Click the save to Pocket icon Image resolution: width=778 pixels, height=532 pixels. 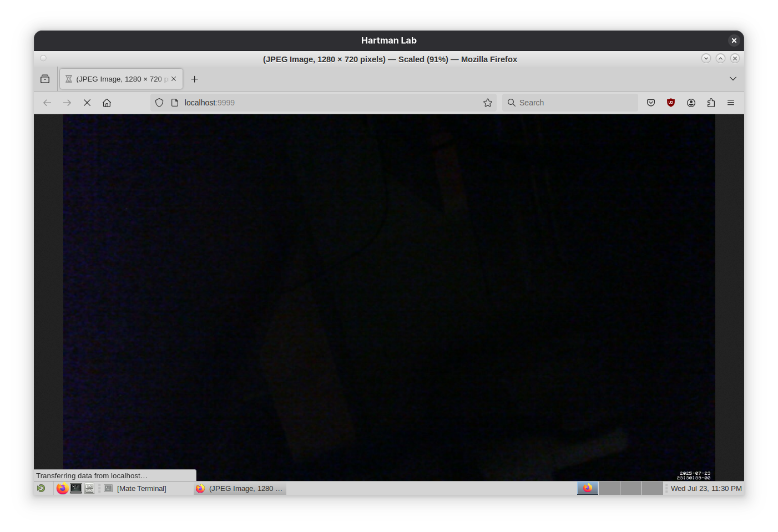point(651,103)
